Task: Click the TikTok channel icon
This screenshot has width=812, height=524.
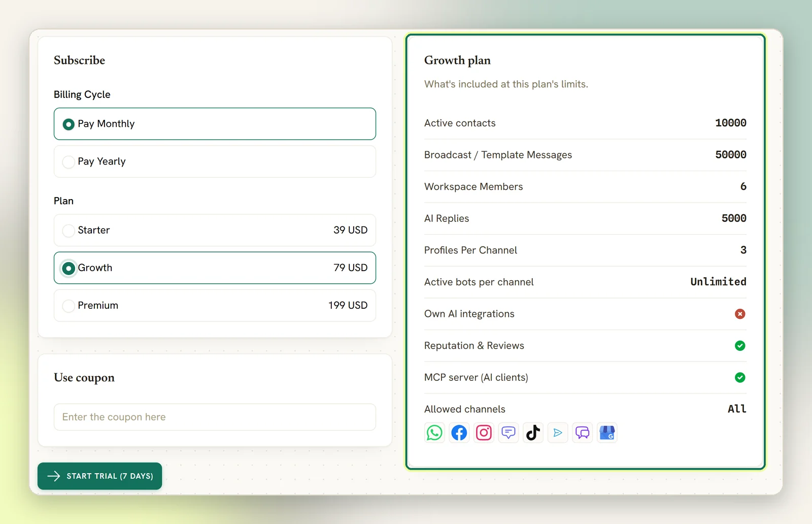Action: [x=533, y=433]
